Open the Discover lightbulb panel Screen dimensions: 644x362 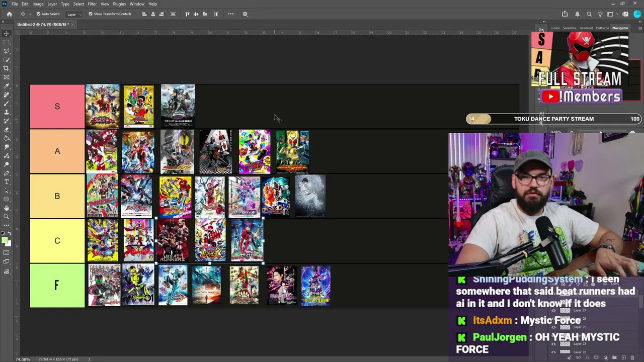pyautogui.click(x=600, y=14)
